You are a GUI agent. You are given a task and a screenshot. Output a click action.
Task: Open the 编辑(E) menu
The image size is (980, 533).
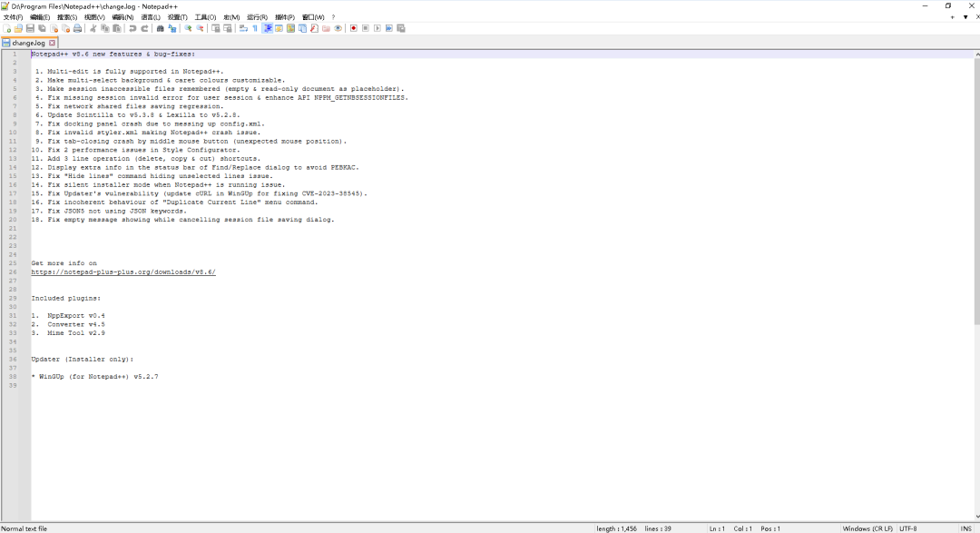pos(40,17)
